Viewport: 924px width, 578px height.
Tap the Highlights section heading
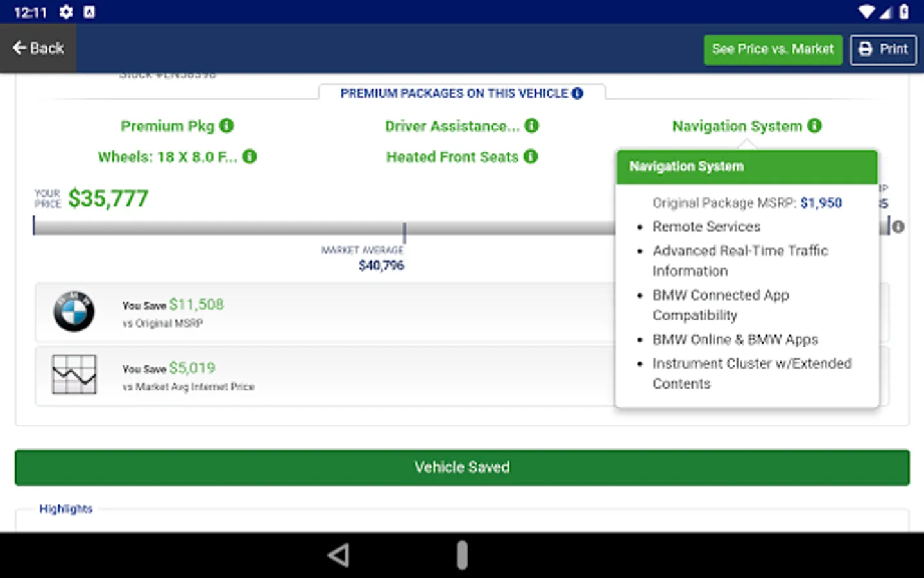66,509
